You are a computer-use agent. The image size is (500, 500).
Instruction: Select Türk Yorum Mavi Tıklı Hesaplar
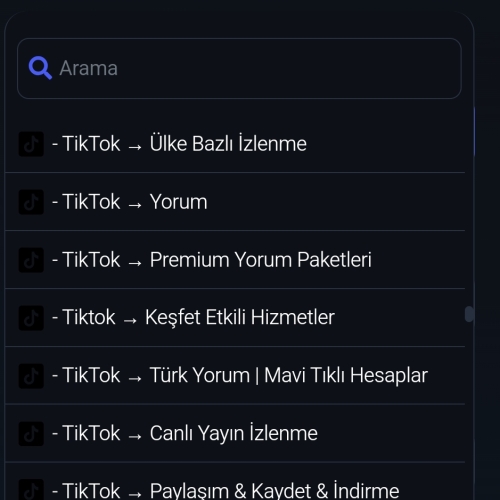pyautogui.click(x=235, y=375)
